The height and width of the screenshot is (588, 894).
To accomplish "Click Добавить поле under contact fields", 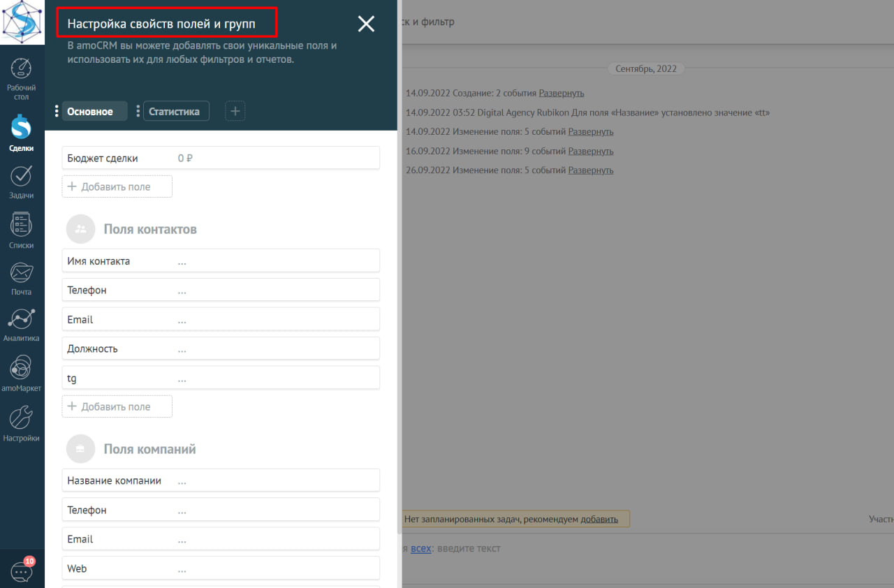I will (x=117, y=406).
